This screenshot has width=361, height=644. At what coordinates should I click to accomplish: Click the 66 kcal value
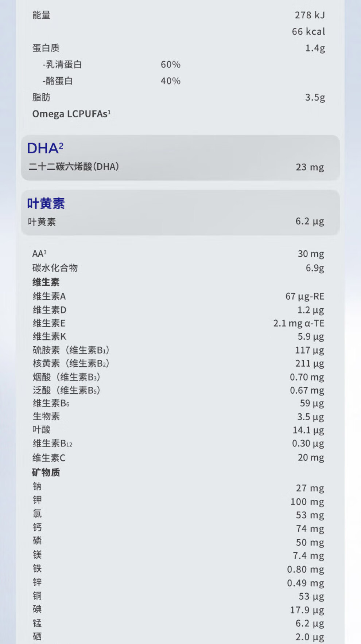pyautogui.click(x=308, y=32)
